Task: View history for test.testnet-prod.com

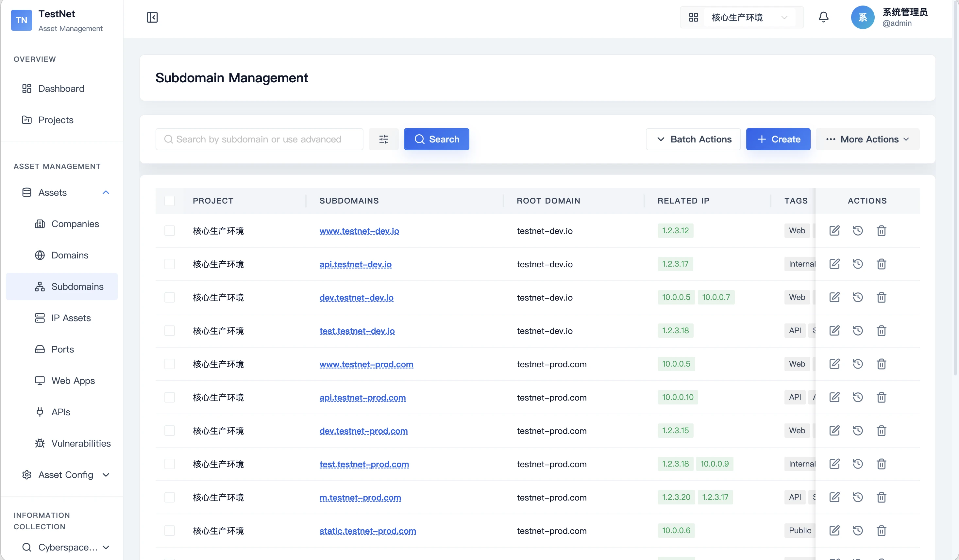Action: pos(858,464)
